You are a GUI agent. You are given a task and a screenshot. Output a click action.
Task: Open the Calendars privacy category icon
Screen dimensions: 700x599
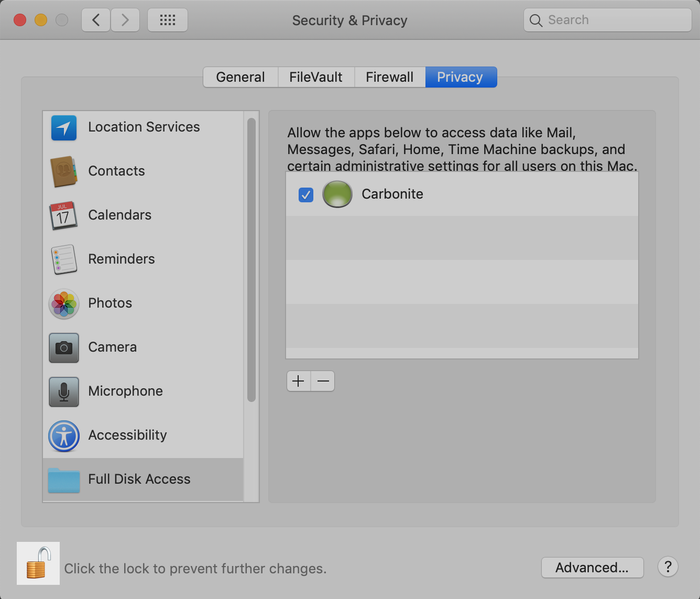point(63,215)
